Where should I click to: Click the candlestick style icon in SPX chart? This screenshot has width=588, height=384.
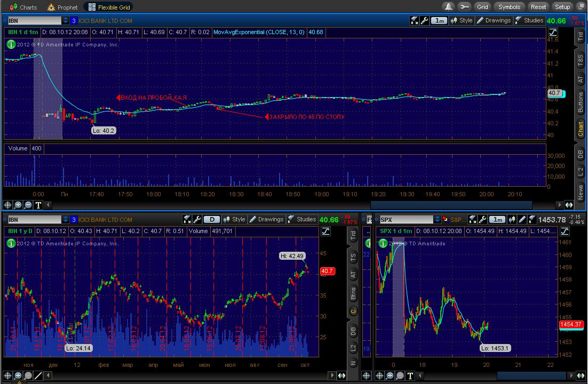512,219
